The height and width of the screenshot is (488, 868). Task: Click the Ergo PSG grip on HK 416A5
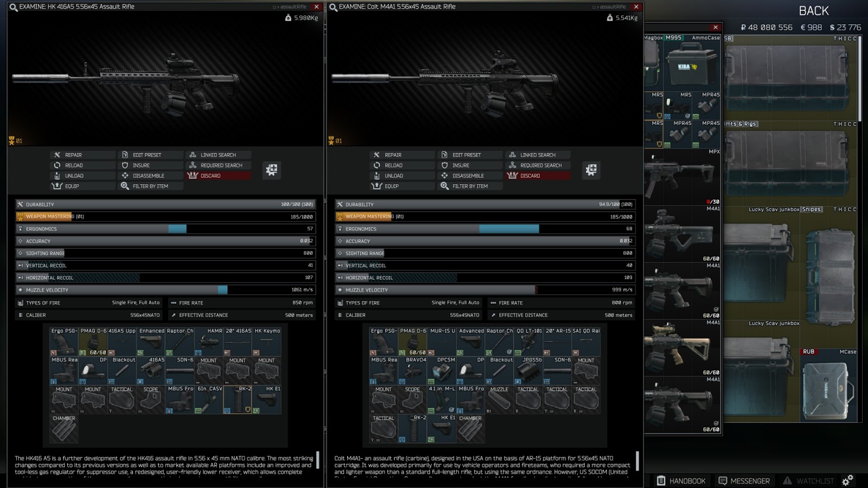[x=64, y=342]
